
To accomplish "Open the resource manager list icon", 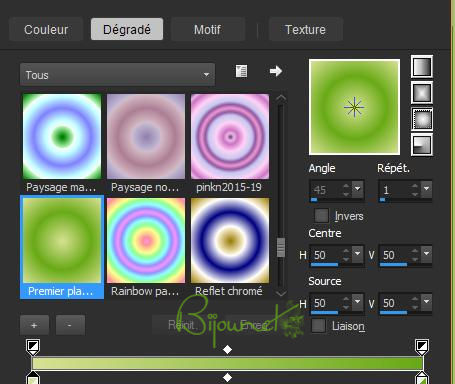I will pyautogui.click(x=241, y=71).
